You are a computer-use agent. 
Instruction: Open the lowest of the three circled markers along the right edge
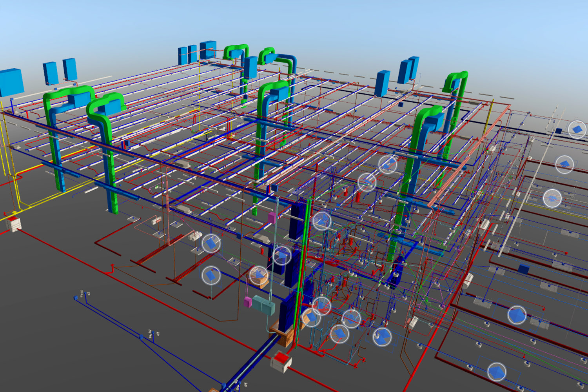pos(552,198)
